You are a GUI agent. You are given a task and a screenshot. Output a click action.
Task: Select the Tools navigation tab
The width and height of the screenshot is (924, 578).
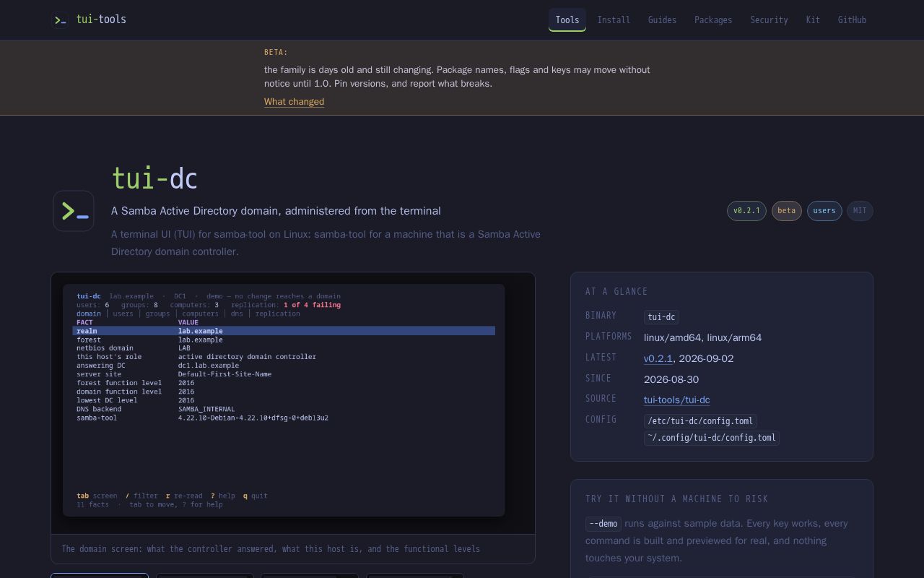(567, 20)
